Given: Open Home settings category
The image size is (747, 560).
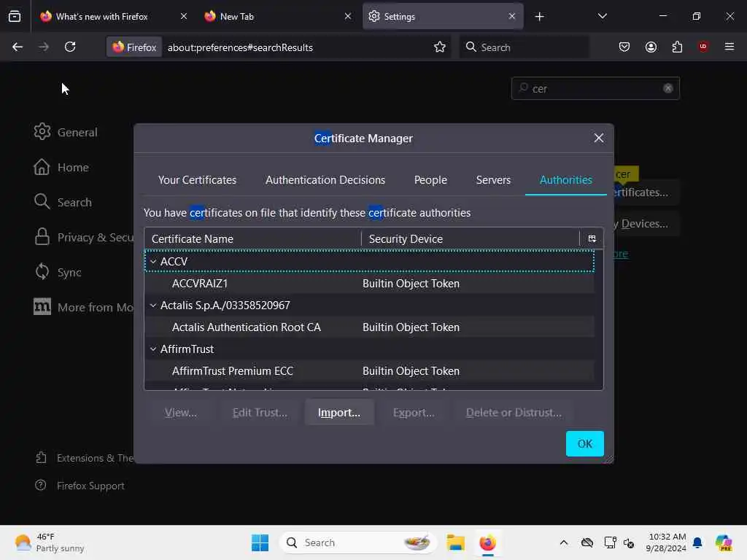Looking at the screenshot, I should click(61, 167).
